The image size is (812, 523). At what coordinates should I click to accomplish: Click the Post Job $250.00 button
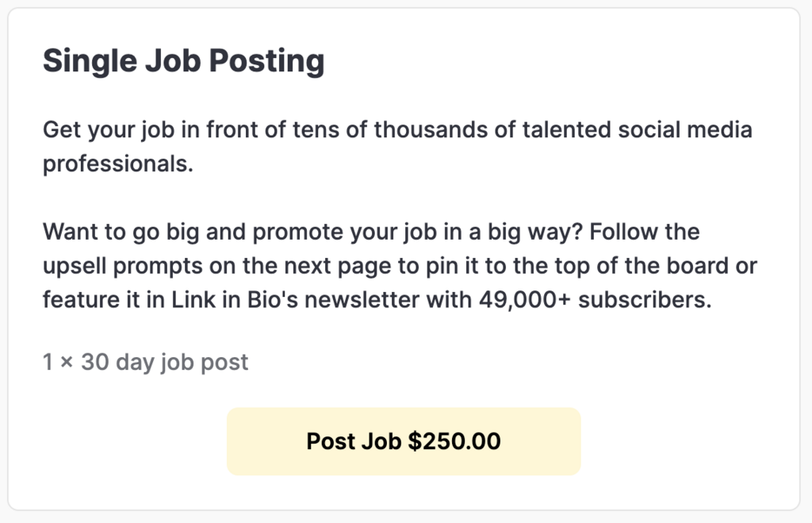[x=404, y=441]
